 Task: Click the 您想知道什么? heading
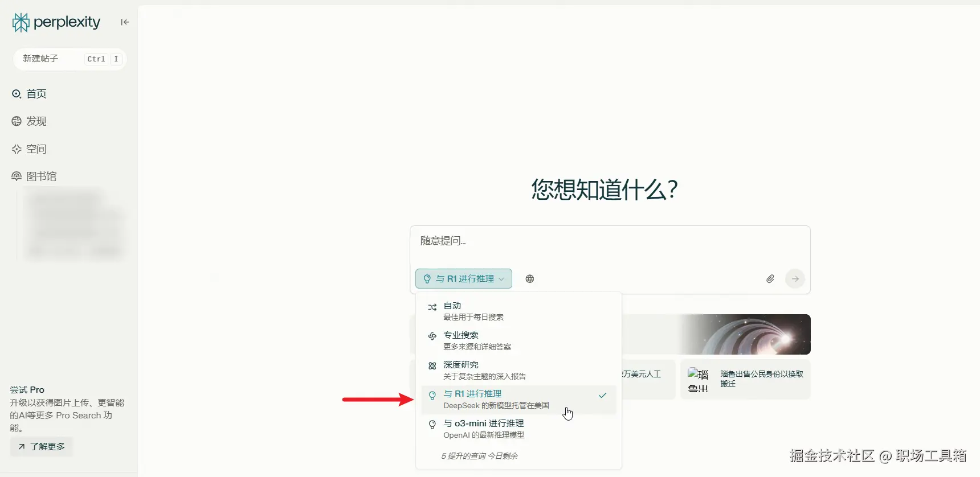coord(605,190)
